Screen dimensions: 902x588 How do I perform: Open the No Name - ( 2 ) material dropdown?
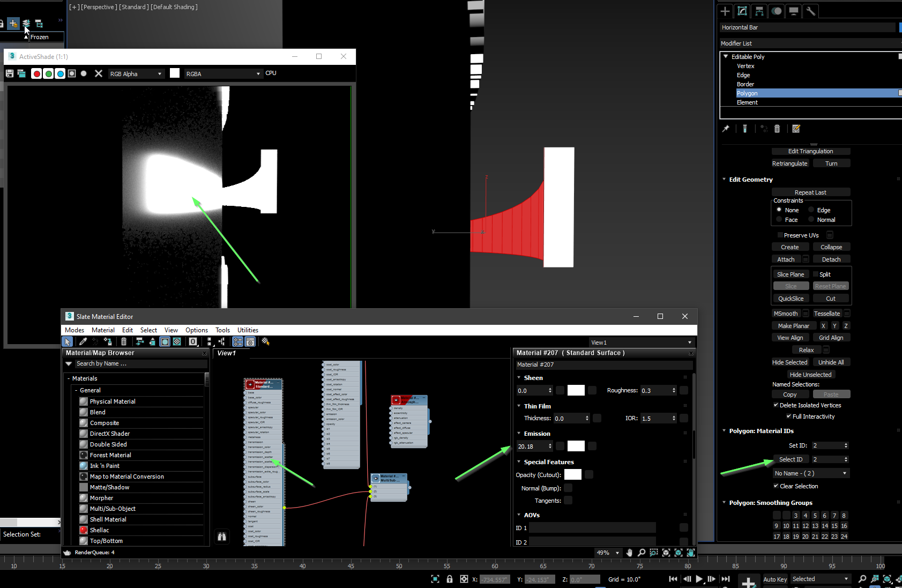[811, 473]
